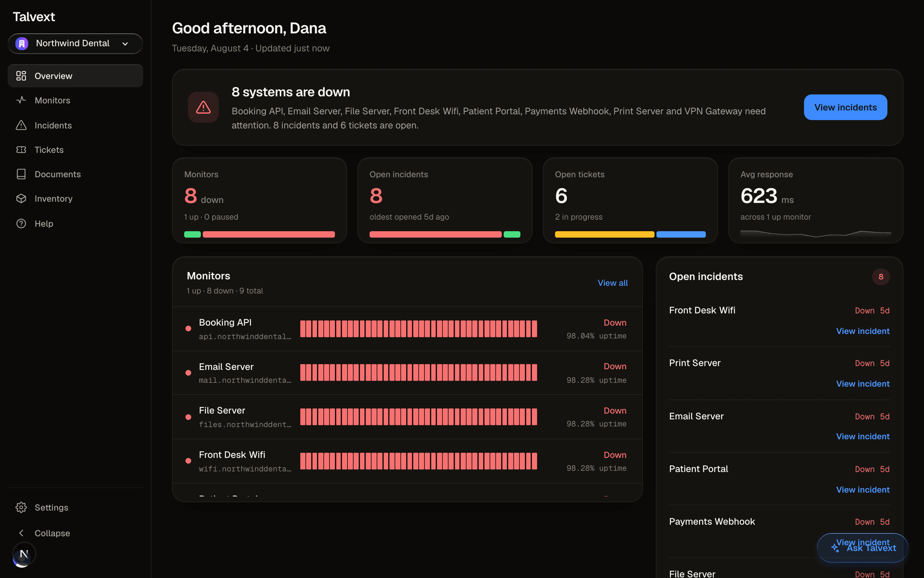Open the Northwind Dental workspace dropdown

click(75, 44)
